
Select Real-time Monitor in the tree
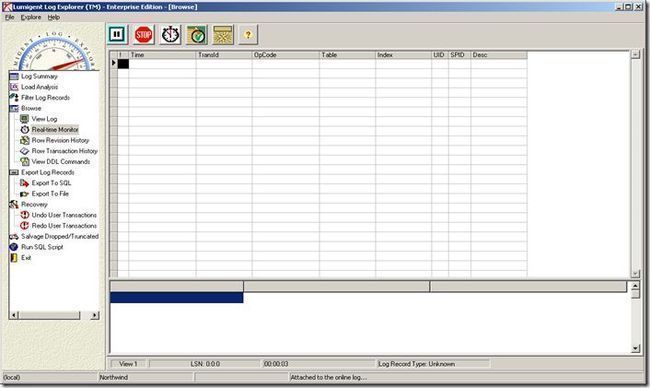click(55, 130)
